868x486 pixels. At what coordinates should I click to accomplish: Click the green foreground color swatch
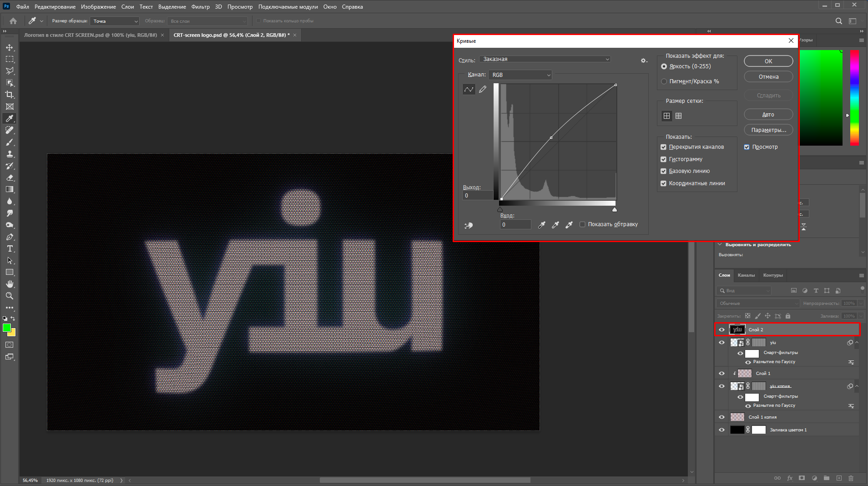6,327
